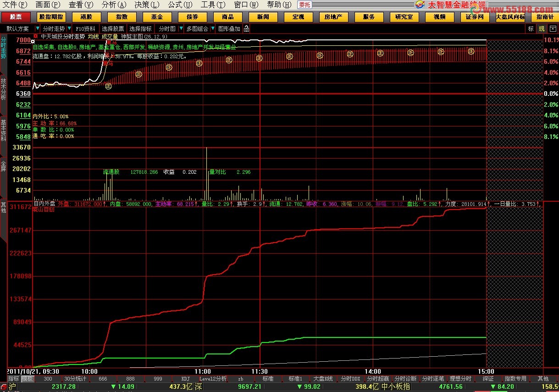Click the red gear icon before 中天城投分时走势
This screenshot has width=559, height=392.
click(x=35, y=36)
